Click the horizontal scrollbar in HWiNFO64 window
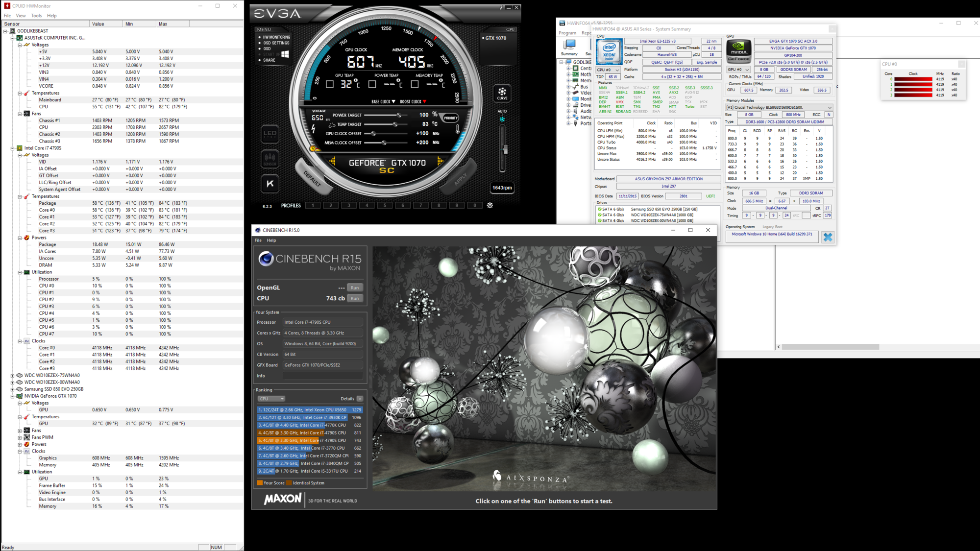Viewport: 980px width, 551px height. 830,347
